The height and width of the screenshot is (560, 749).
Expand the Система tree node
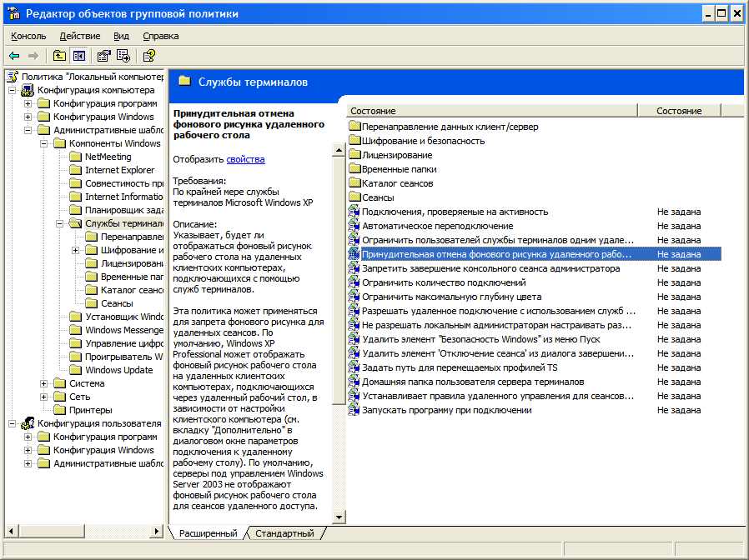click(44, 383)
